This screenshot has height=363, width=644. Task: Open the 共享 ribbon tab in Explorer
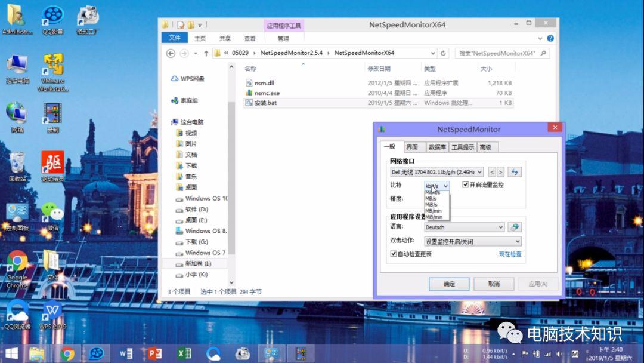tap(225, 38)
